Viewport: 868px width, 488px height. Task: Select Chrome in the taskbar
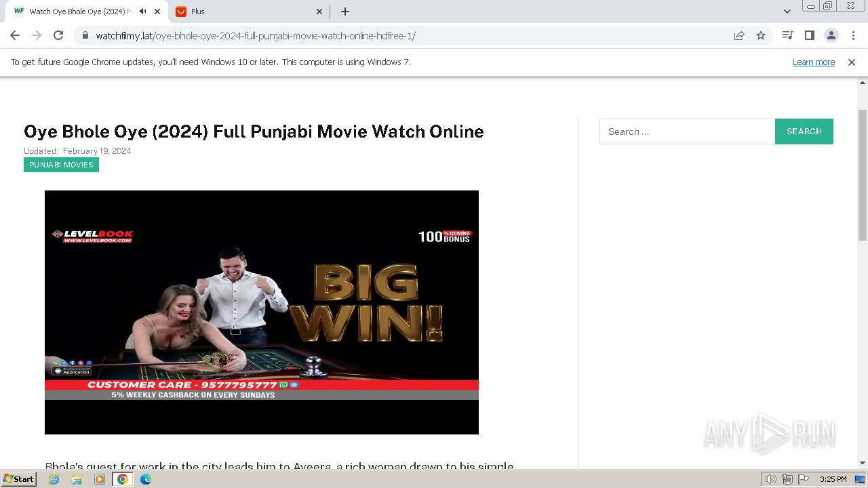pos(123,479)
